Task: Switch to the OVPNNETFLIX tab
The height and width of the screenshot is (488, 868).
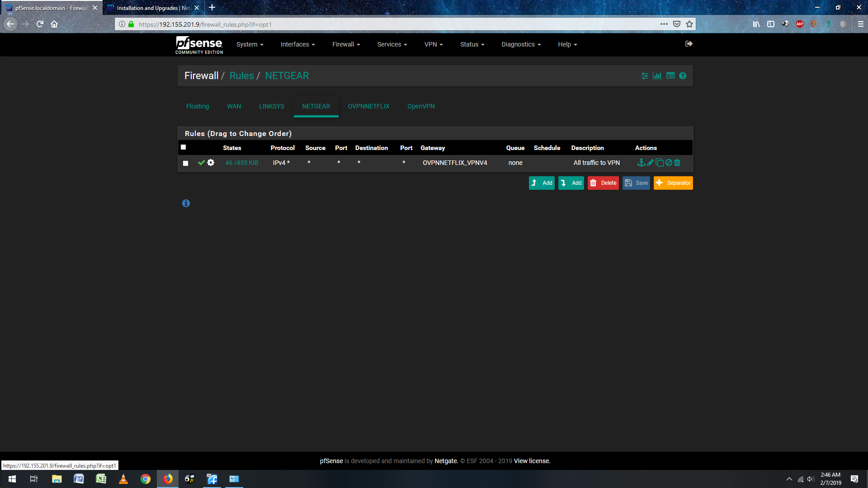Action: click(368, 106)
